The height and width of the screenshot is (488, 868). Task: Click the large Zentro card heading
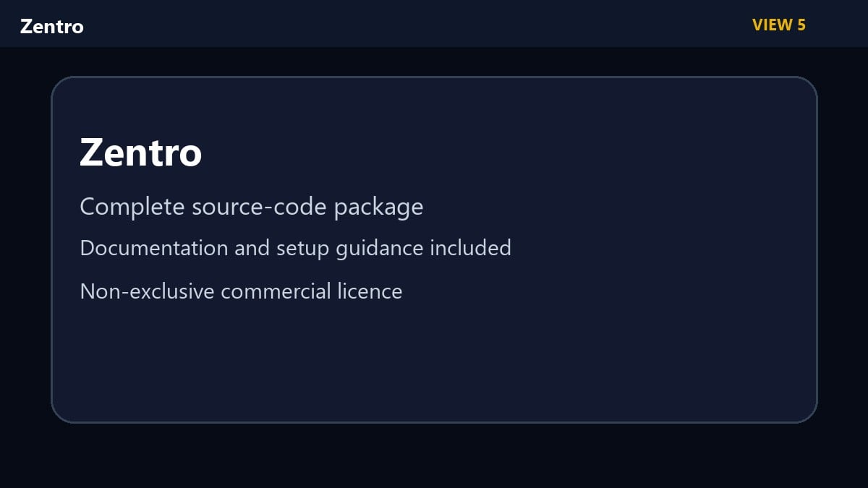pos(141,153)
